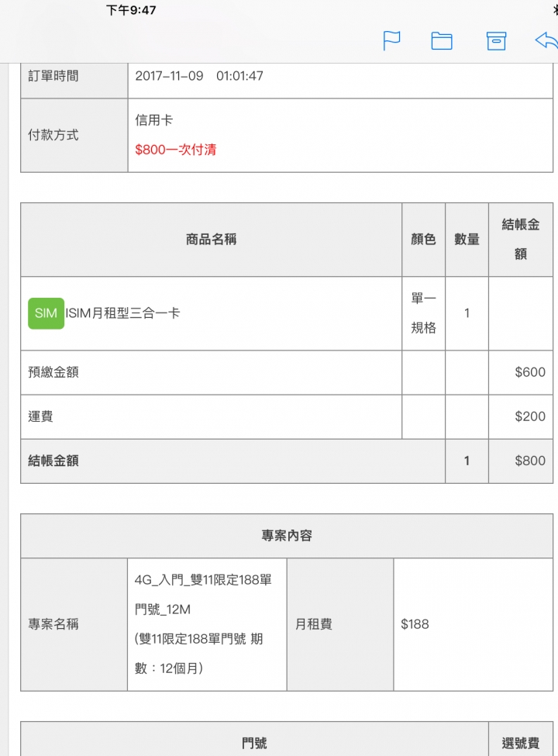
Task: Archive the email with the box icon
Action: click(x=496, y=41)
